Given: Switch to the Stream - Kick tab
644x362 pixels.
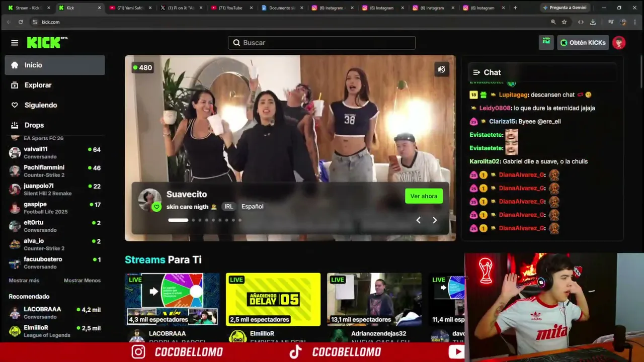Looking at the screenshot, I should (29, 8).
